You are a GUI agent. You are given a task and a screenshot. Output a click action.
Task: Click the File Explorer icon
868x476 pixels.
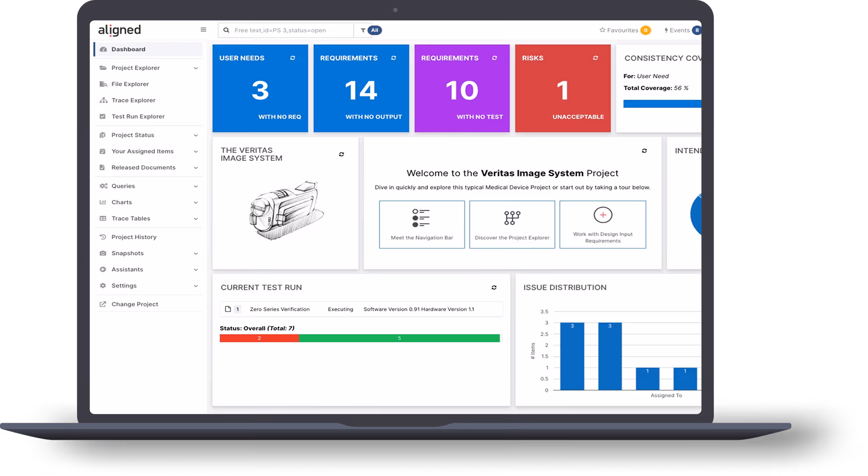click(x=103, y=84)
